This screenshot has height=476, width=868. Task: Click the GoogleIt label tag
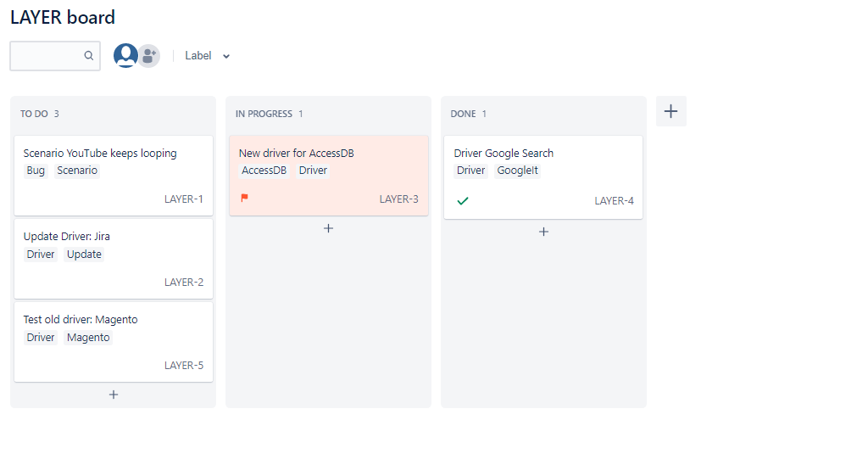pyautogui.click(x=517, y=171)
